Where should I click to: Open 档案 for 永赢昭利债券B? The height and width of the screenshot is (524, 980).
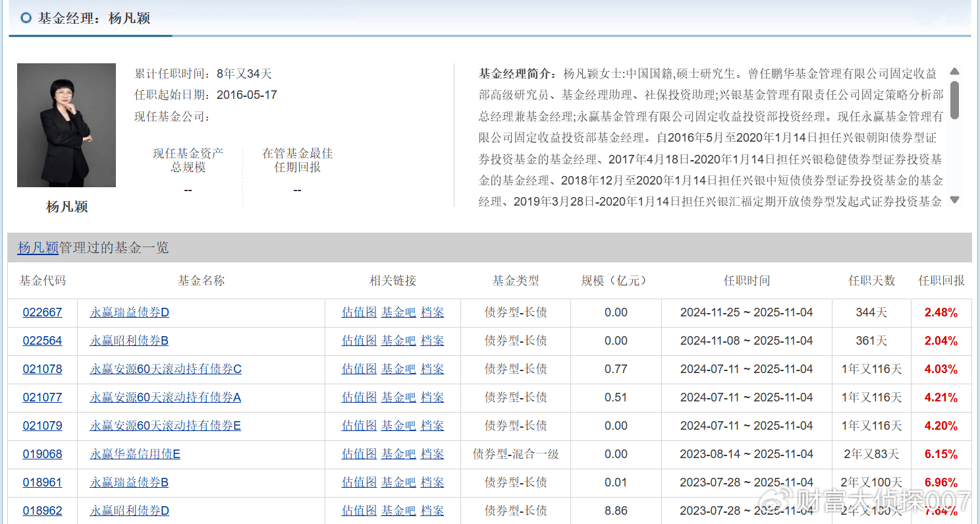(432, 341)
